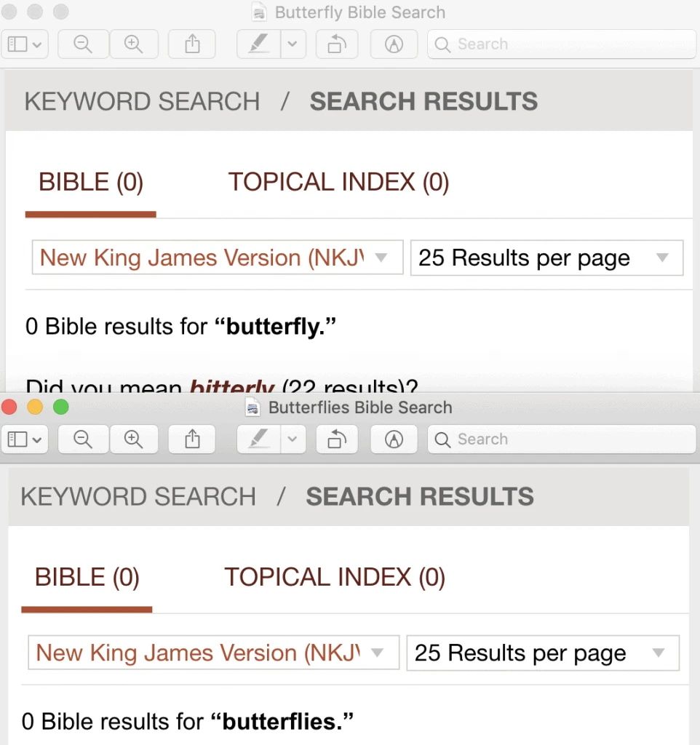
Task: Show markup toolbar in top Preview window
Action: pos(394,44)
